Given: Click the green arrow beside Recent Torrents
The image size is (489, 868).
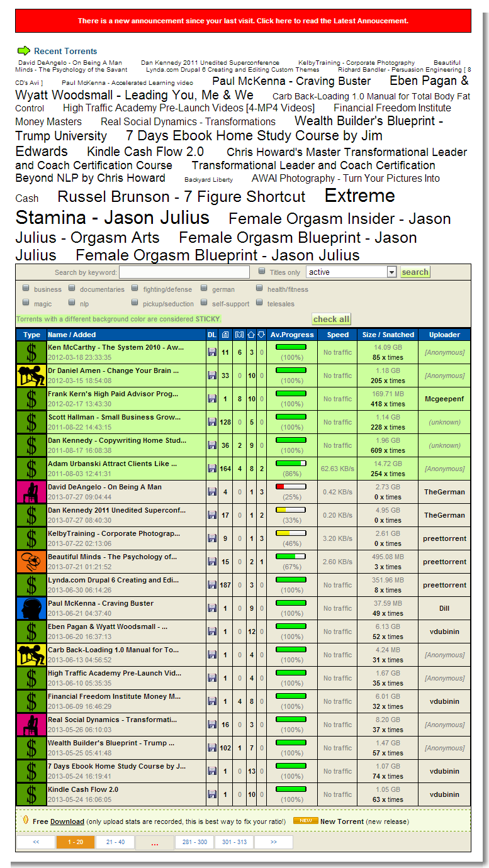Looking at the screenshot, I should click(23, 51).
